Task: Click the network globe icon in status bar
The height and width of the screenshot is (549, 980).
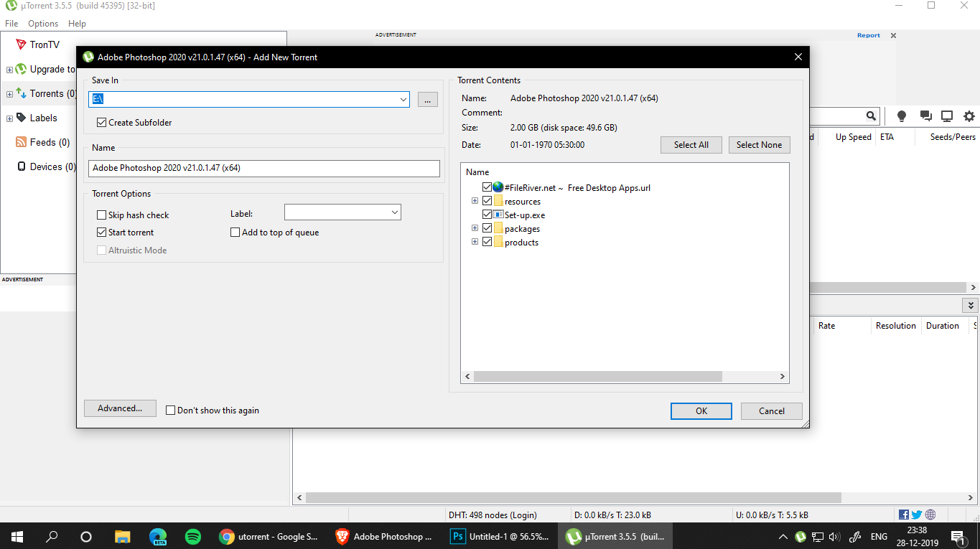Action: point(930,515)
